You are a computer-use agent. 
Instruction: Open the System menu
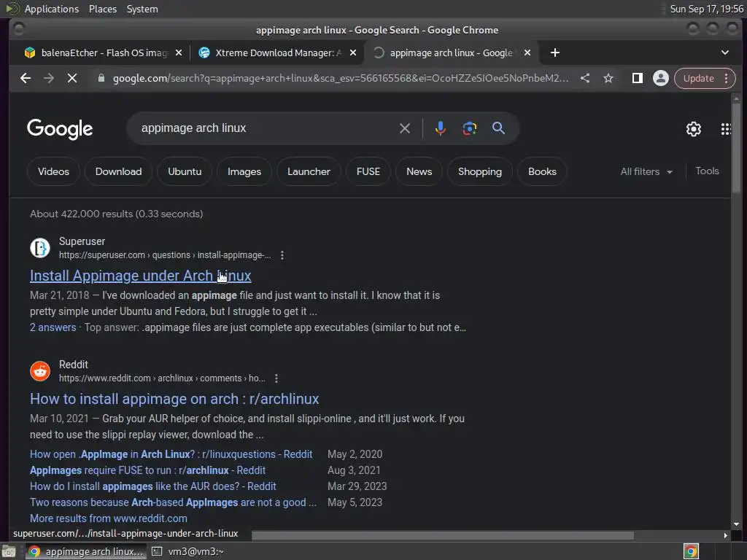142,9
